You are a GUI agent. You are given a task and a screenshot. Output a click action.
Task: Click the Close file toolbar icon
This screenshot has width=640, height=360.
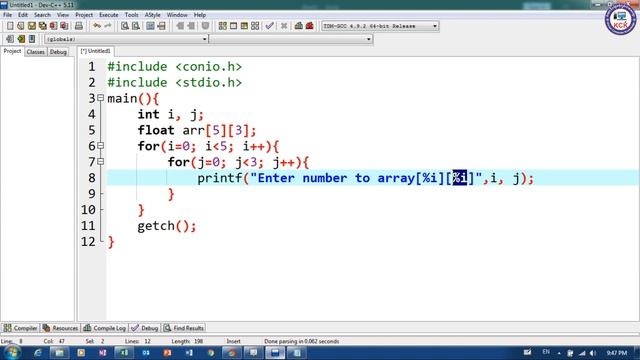[53, 26]
